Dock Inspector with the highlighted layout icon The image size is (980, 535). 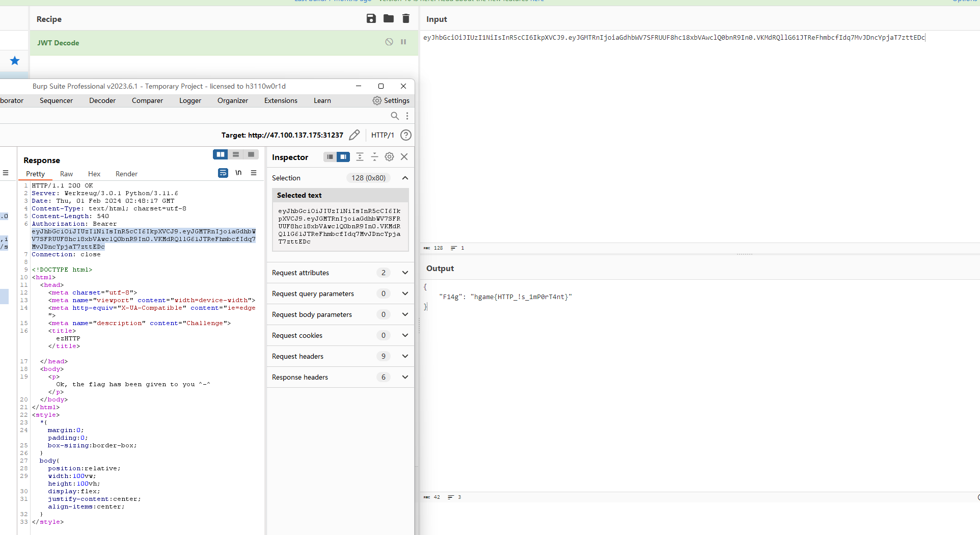click(x=343, y=157)
